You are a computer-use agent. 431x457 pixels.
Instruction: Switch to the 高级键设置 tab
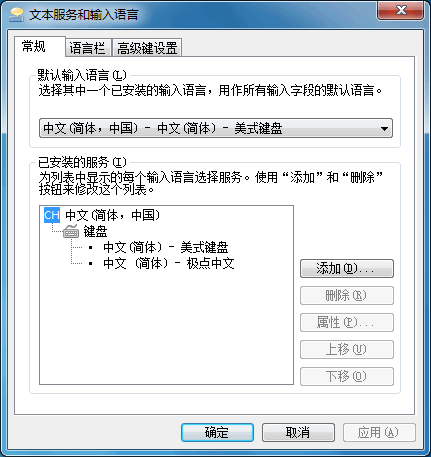147,48
